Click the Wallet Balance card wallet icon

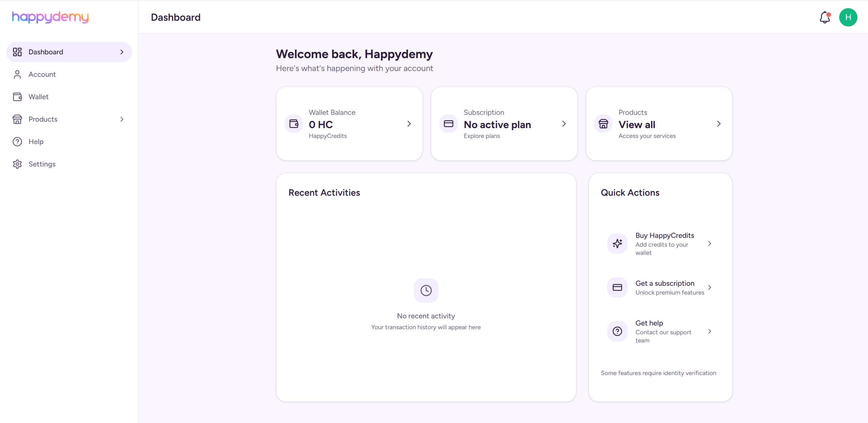(294, 124)
